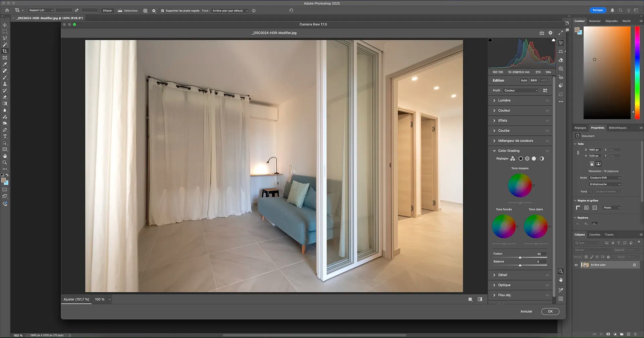
Task: Open the Profil Couleur dropdown
Action: [521, 91]
